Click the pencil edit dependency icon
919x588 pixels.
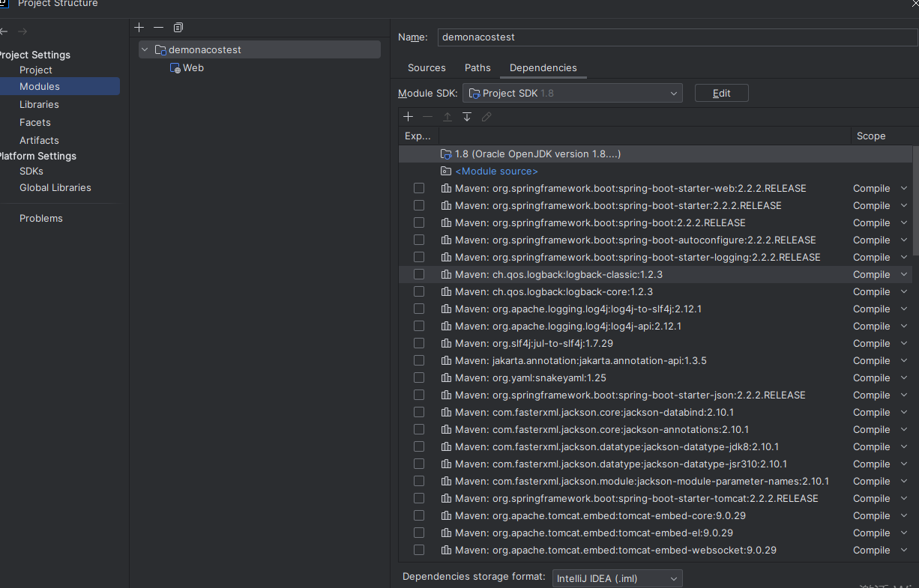pyautogui.click(x=486, y=117)
